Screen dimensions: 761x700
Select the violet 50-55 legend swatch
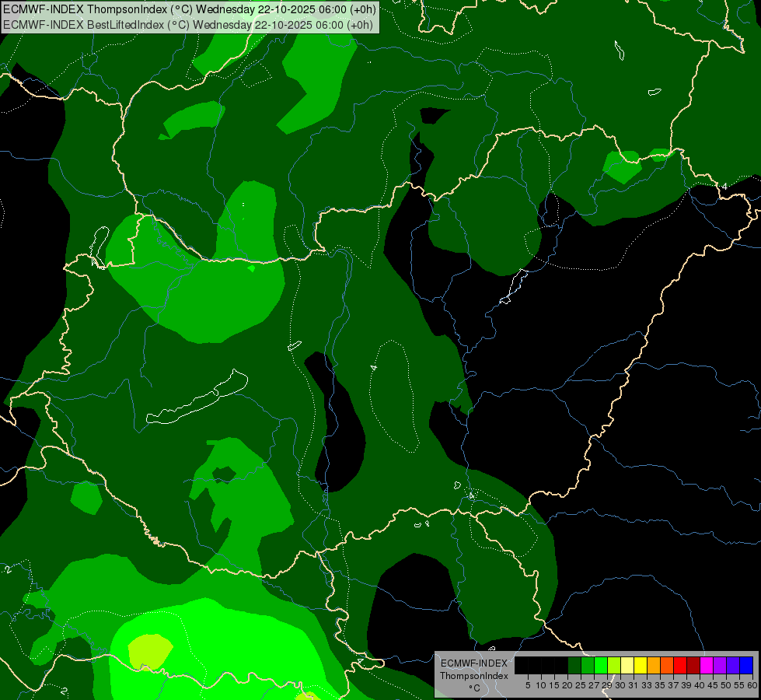tap(733, 665)
